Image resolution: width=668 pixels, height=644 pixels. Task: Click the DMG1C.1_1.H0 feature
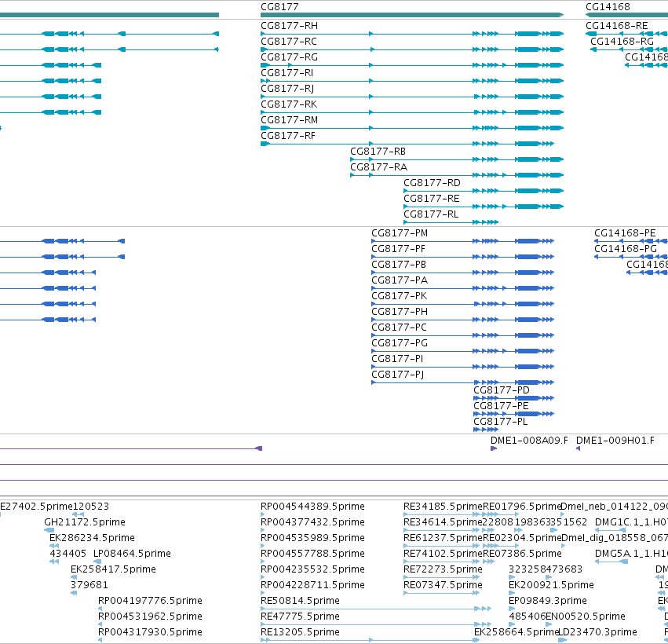631,522
